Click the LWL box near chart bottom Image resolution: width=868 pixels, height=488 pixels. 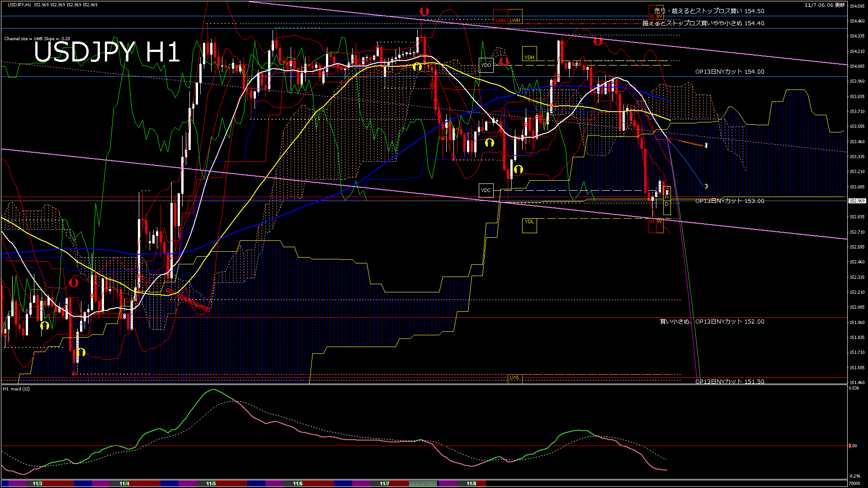[514, 378]
